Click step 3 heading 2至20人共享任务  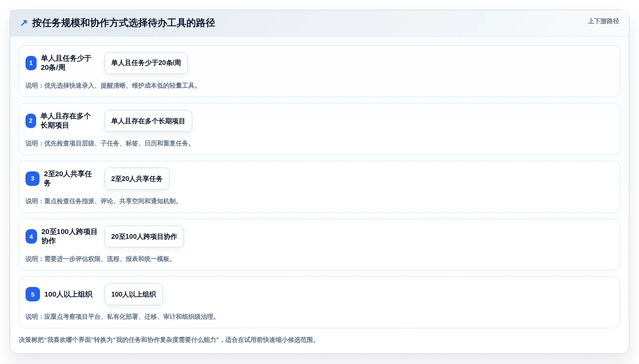68,179
